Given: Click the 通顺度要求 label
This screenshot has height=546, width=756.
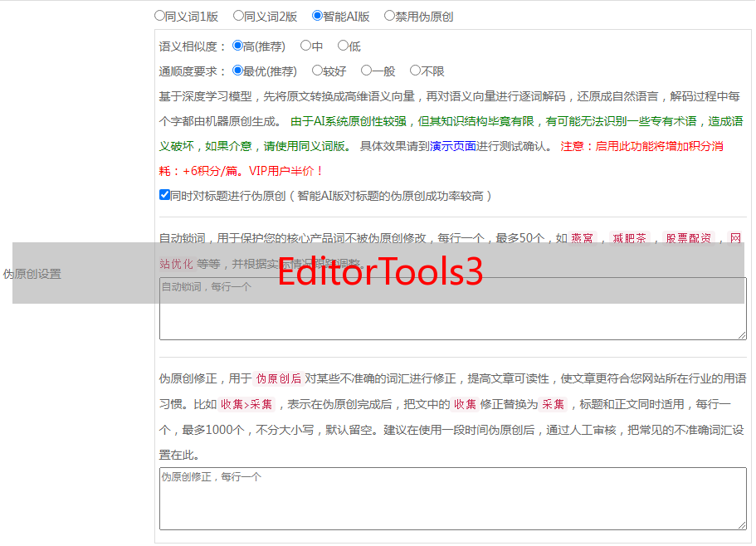Looking at the screenshot, I should pyautogui.click(x=192, y=71).
